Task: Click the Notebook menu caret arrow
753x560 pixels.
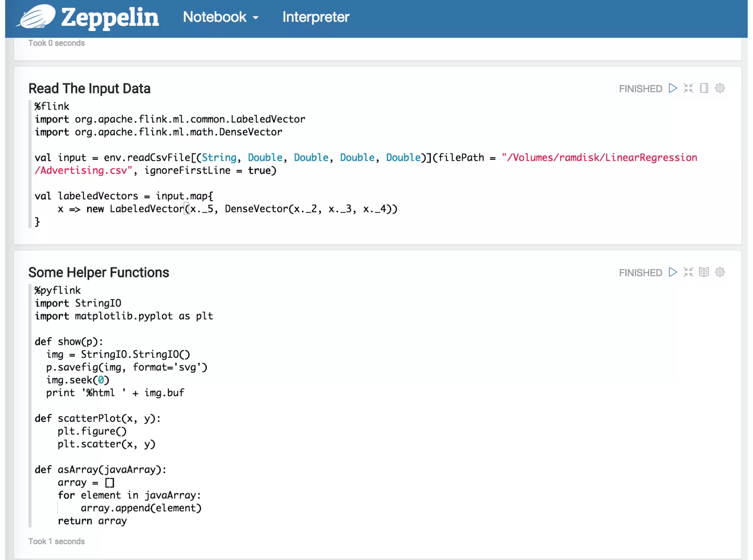Action: (256, 18)
